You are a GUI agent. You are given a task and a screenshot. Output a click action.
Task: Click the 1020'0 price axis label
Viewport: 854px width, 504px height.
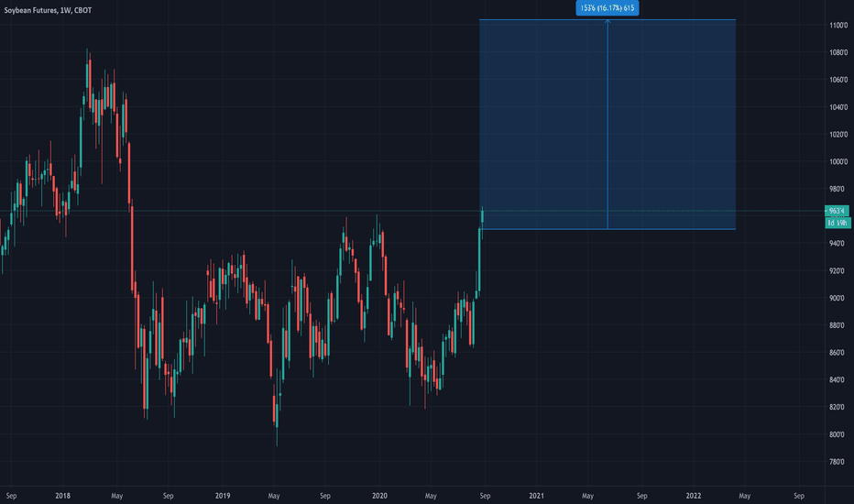pos(838,135)
